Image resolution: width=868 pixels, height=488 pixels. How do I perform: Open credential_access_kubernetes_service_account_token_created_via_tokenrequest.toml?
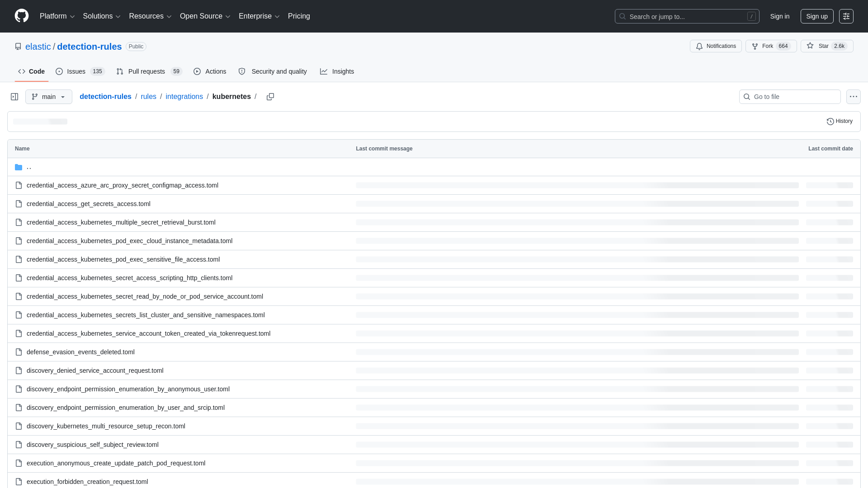point(148,333)
